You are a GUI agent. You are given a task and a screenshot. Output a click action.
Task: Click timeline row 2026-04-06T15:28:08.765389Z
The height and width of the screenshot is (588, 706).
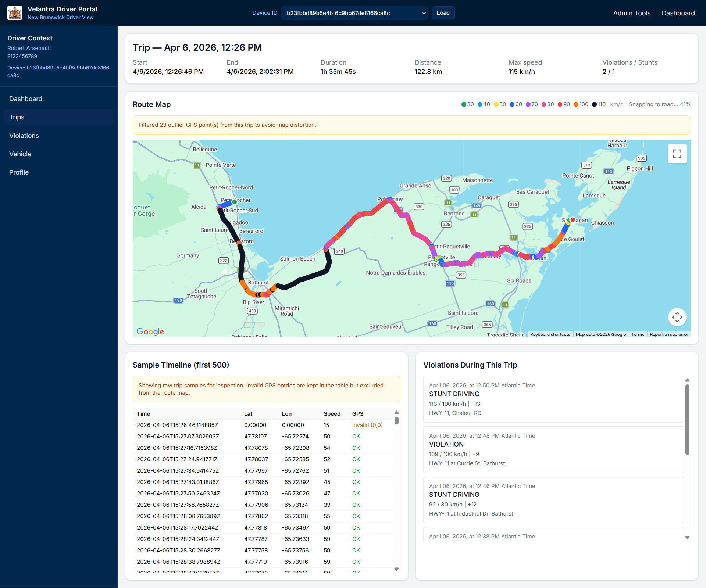[263, 516]
